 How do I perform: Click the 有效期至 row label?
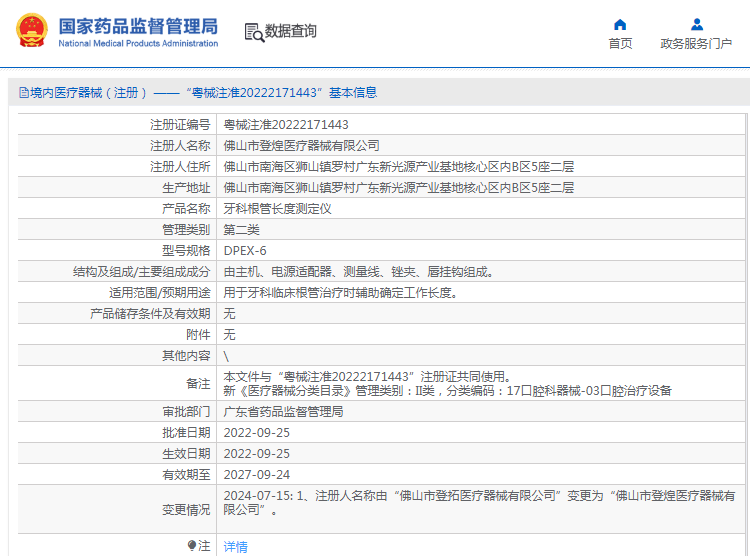click(186, 475)
